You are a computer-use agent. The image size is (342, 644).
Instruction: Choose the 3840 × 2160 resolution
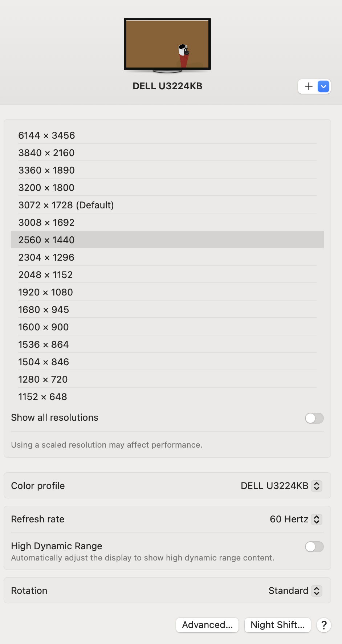pyautogui.click(x=167, y=153)
